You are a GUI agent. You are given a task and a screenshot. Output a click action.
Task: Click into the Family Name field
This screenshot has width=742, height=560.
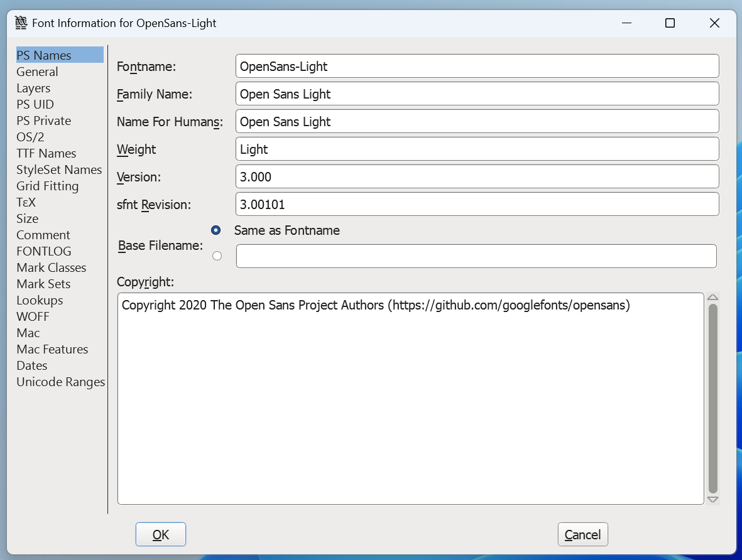(477, 94)
